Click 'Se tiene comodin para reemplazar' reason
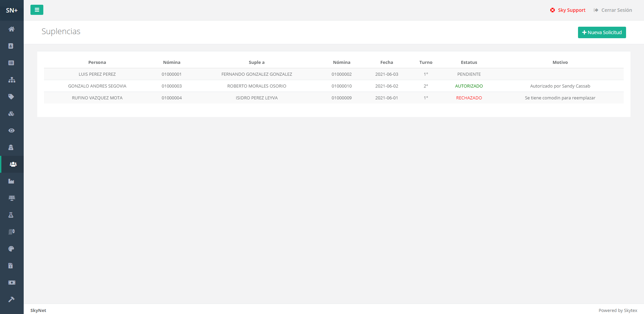 click(560, 98)
